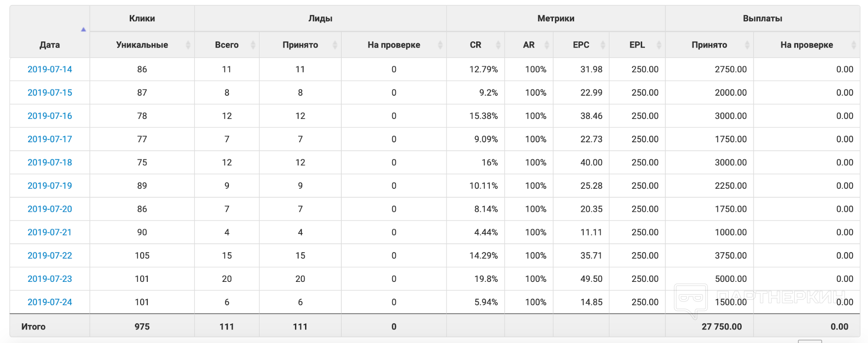Sort by Уникальные clicks using its arrow icon

[x=188, y=45]
